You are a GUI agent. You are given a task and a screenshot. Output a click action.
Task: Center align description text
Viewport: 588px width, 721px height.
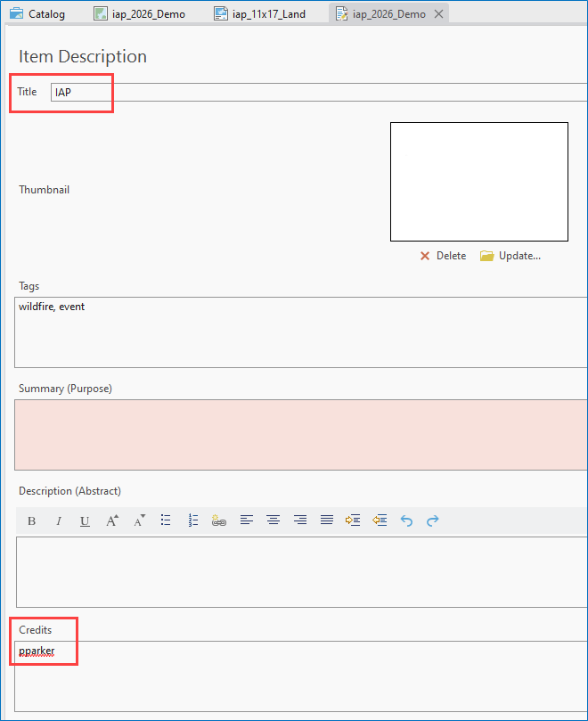point(274,520)
